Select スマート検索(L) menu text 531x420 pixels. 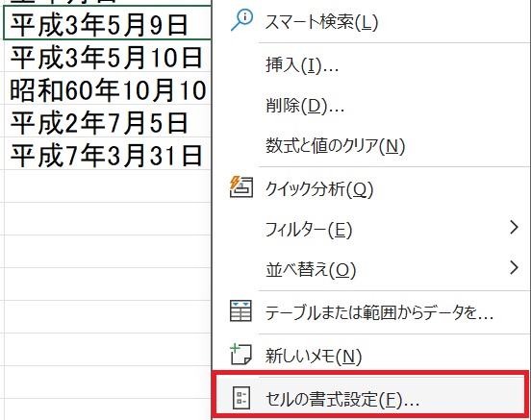click(321, 22)
